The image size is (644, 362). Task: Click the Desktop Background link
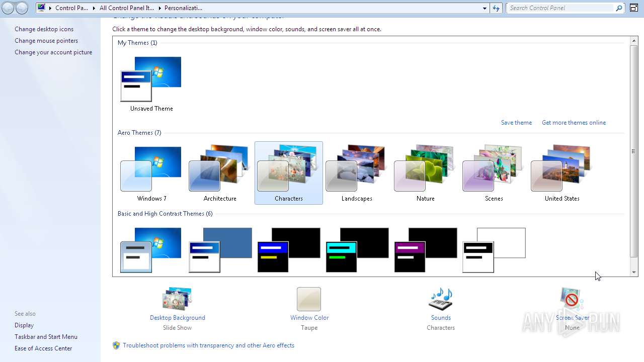coord(178,318)
